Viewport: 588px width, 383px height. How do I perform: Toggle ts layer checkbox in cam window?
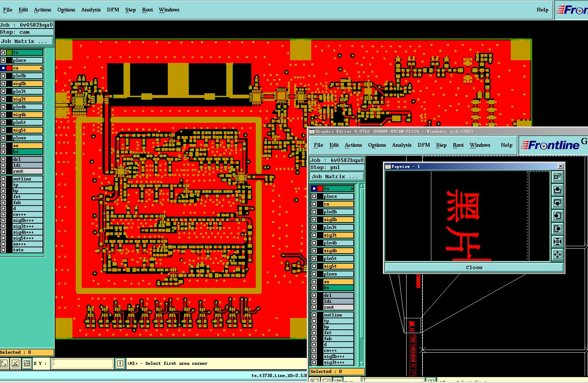pos(3,52)
